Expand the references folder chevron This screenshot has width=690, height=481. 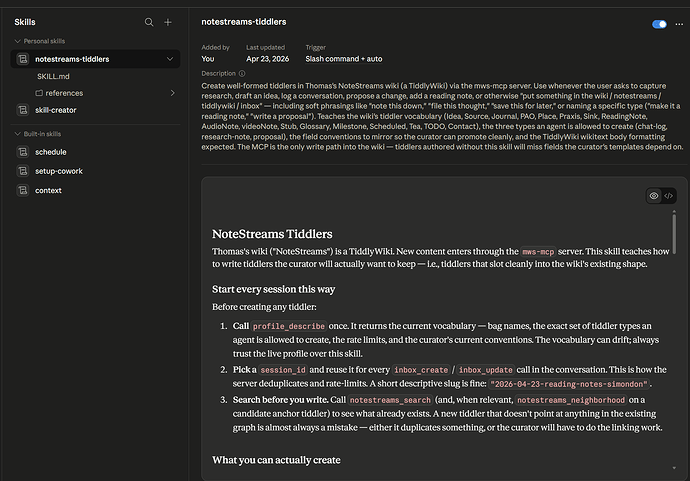[x=172, y=93]
